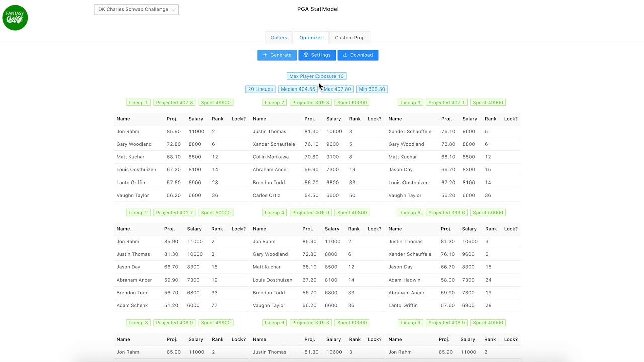This screenshot has width=644, height=362.
Task: Click the 9100 salary value
Action: click(332, 157)
